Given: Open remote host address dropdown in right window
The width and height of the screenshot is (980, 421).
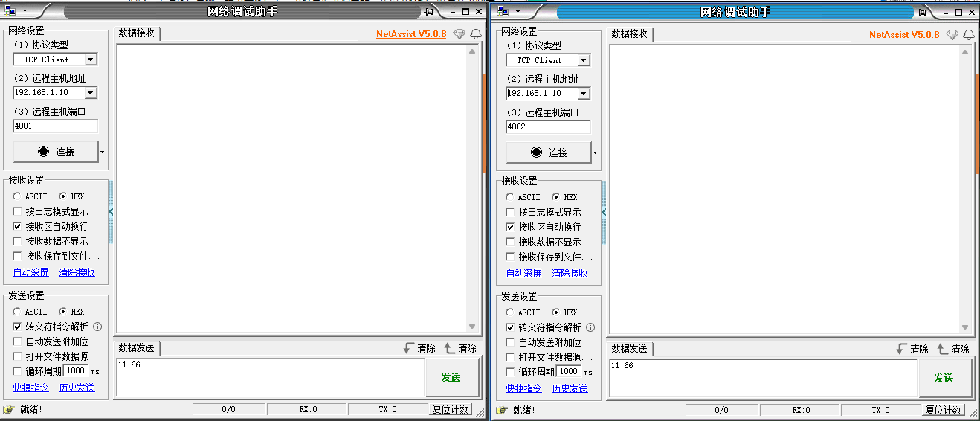Looking at the screenshot, I should [584, 94].
